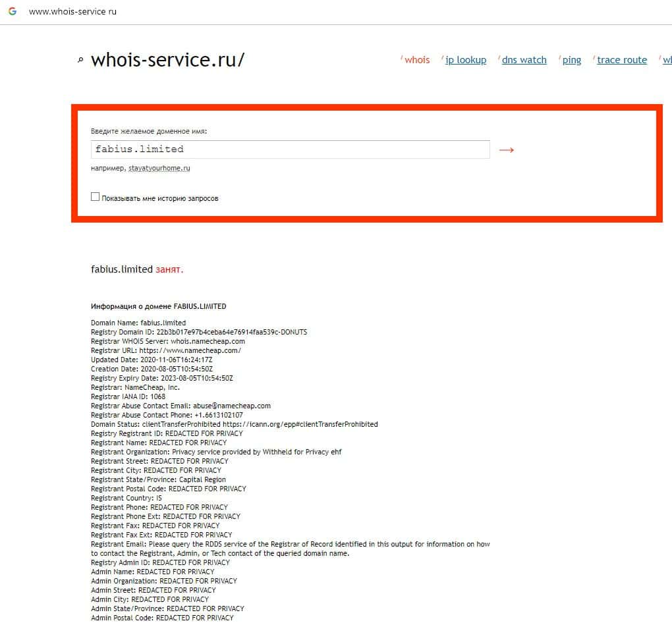This screenshot has height=623, width=672.
Task: Click 'Registrant Fax Ext' line
Action: point(161,535)
